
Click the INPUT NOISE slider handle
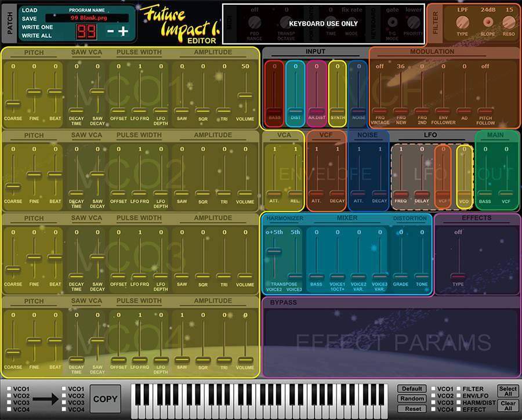pos(358,111)
